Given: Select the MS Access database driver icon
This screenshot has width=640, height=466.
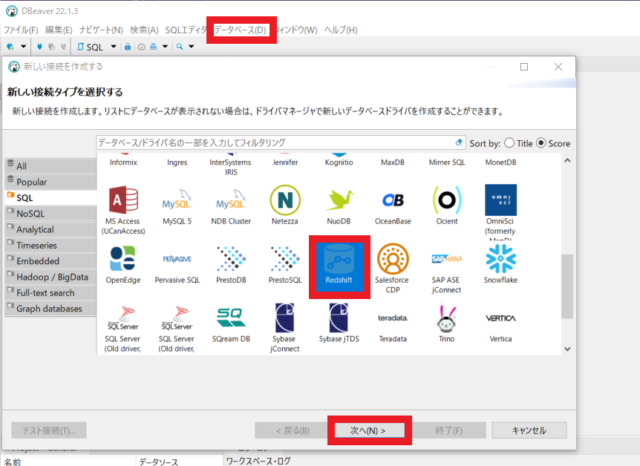Looking at the screenshot, I should (x=123, y=200).
